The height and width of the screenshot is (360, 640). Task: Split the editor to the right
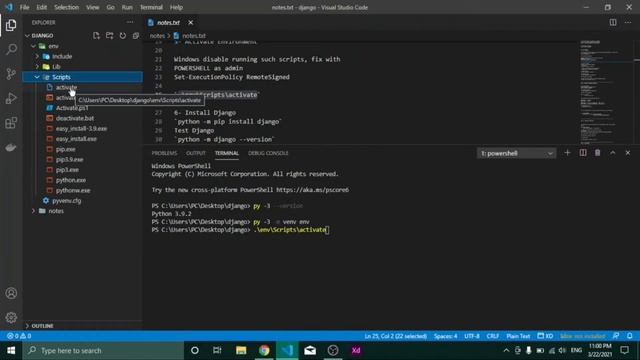[613, 22]
